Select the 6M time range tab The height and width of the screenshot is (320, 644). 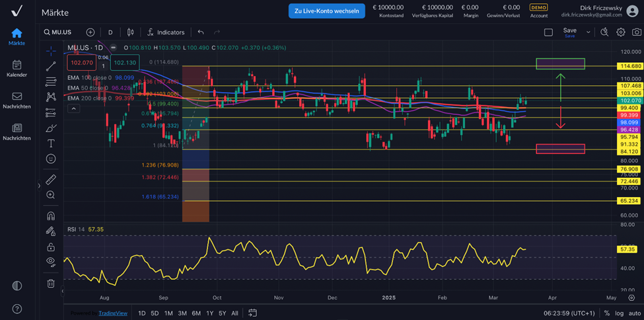[x=196, y=313]
